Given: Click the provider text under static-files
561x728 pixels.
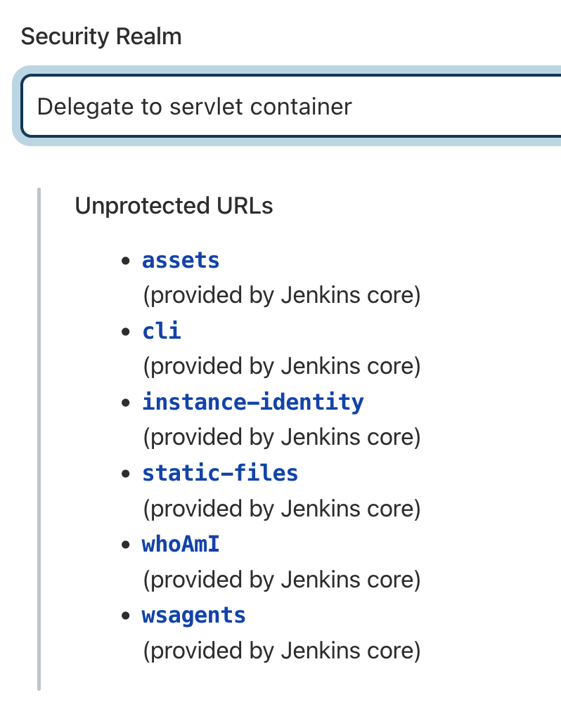Looking at the screenshot, I should coord(281,509).
